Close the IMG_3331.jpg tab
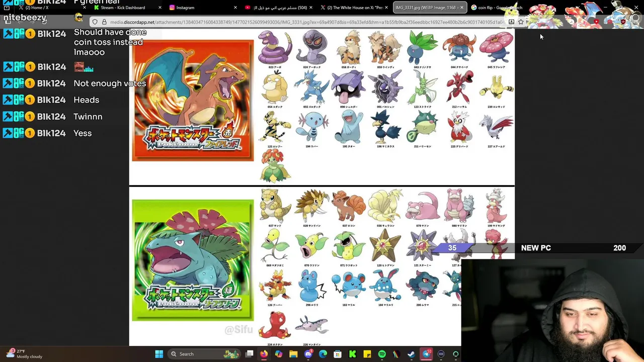Viewport: 644px width, 362px height. click(x=462, y=8)
